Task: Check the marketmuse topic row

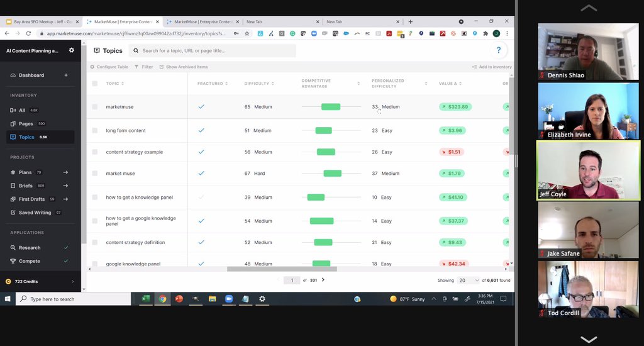Action: 95,107
